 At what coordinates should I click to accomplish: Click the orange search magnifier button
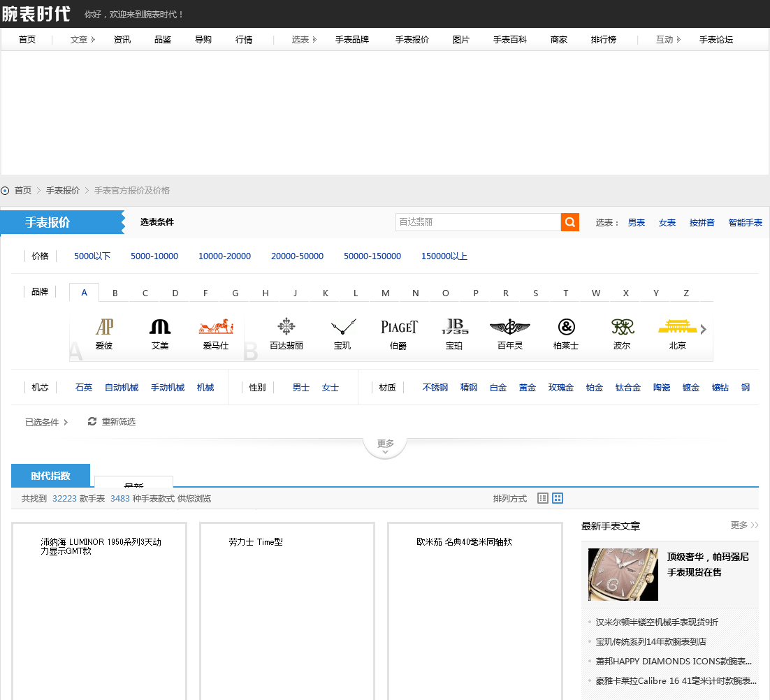(569, 222)
